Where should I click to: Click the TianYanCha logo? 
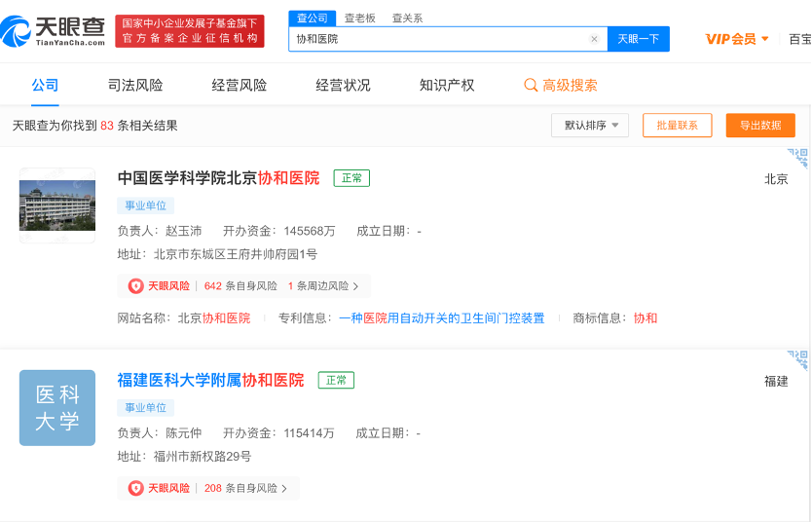coord(53,31)
